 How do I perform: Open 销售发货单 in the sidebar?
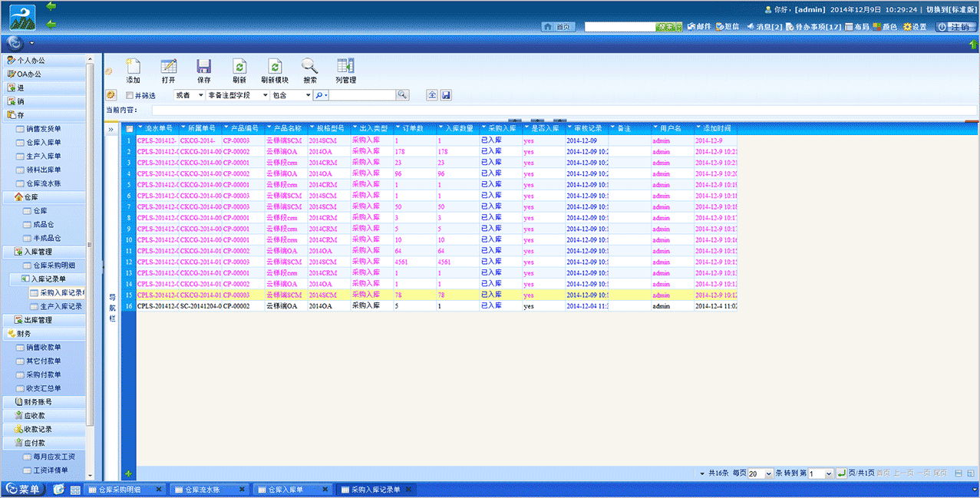(43, 129)
